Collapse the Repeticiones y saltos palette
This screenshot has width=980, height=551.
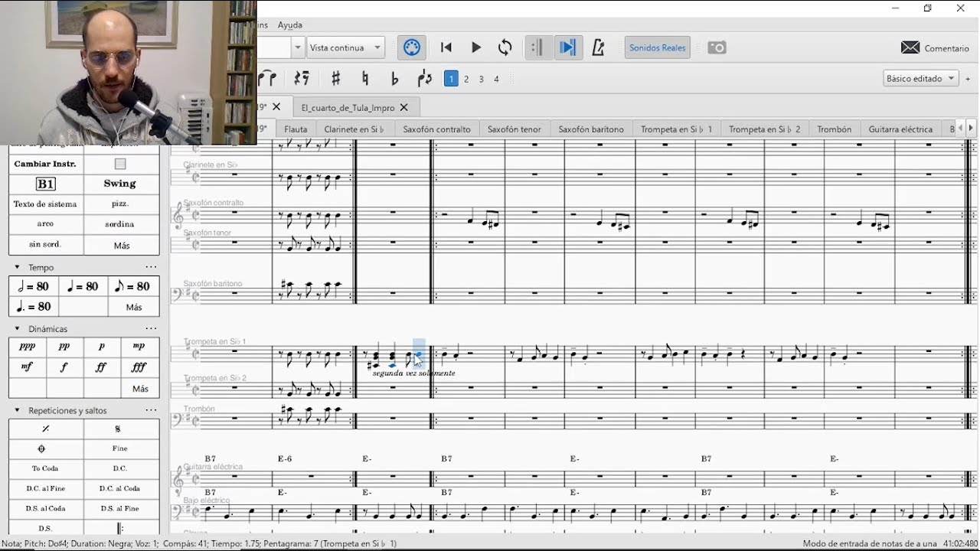[x=18, y=410]
